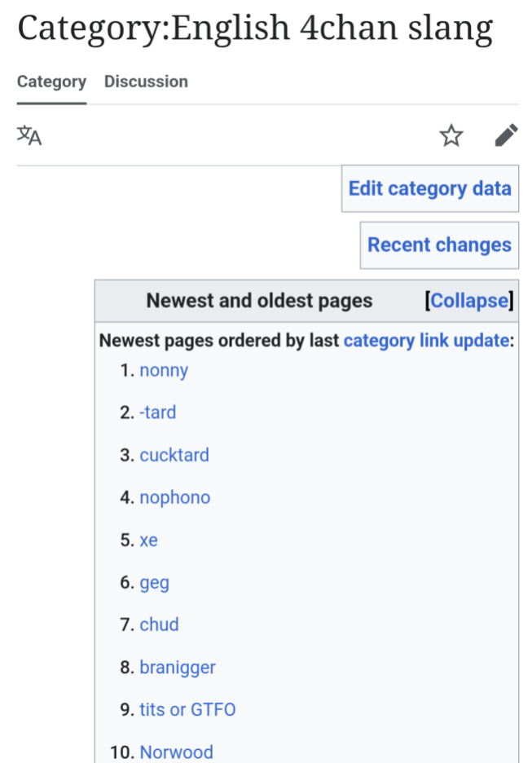Open the -tard entry
532x763 pixels.
point(157,412)
